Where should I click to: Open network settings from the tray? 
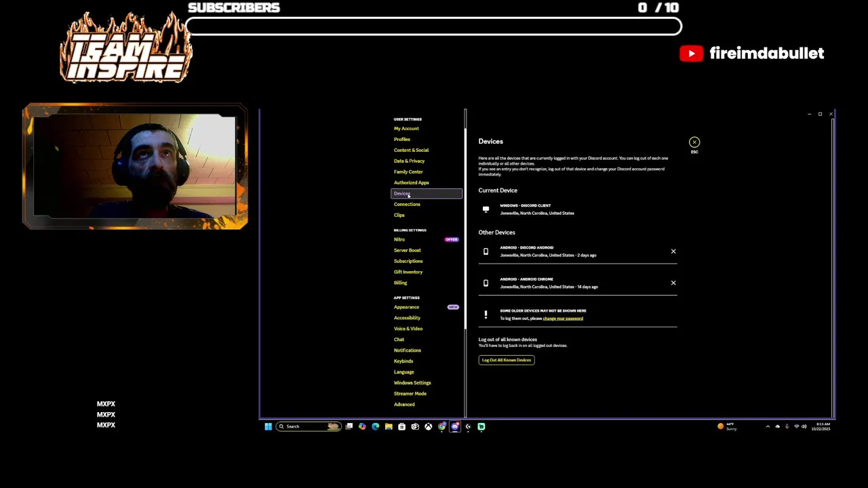click(x=796, y=426)
